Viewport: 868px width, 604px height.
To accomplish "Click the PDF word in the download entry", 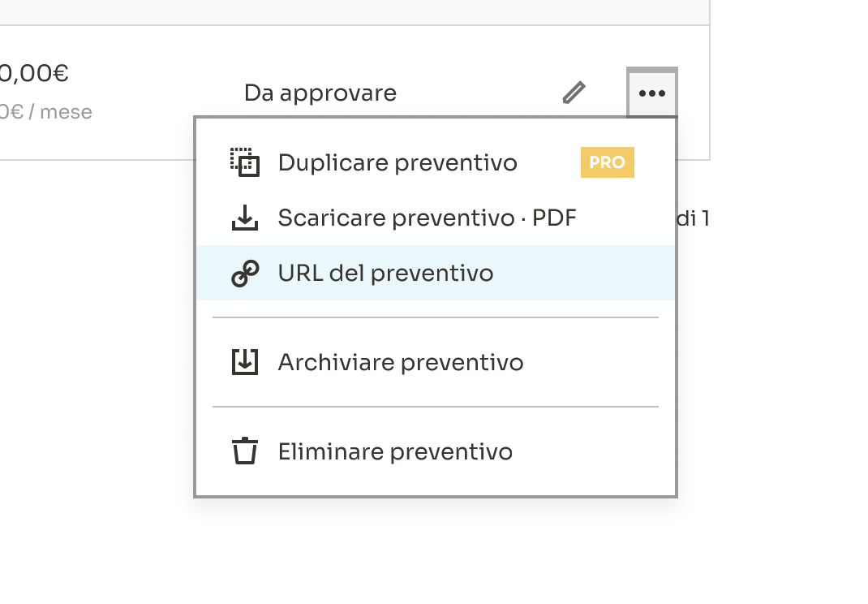I will tap(554, 218).
